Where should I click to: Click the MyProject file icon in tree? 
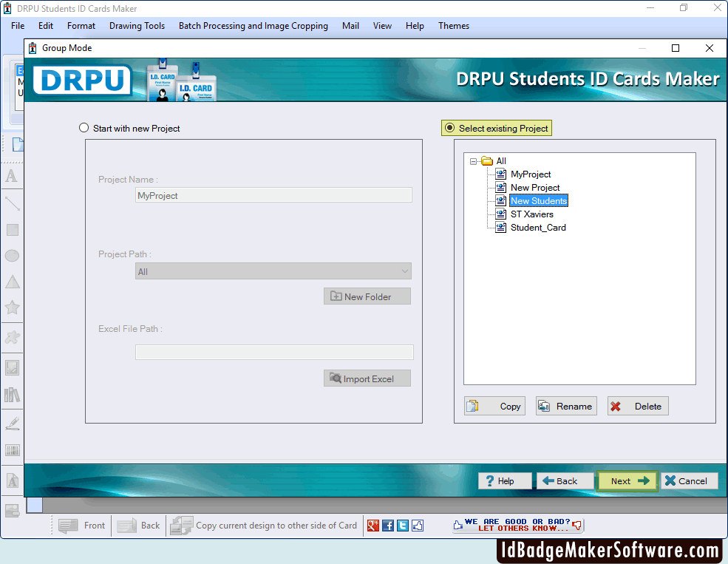[x=500, y=174]
